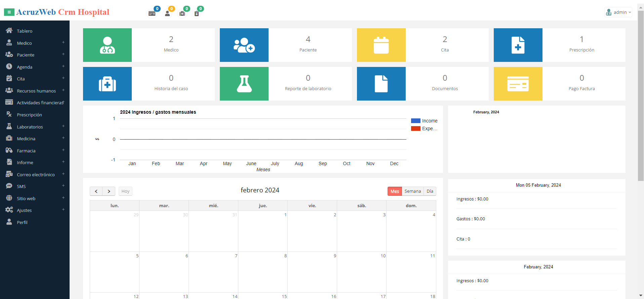Expand the Farmacia sidebar submenu plus

pyautogui.click(x=63, y=150)
